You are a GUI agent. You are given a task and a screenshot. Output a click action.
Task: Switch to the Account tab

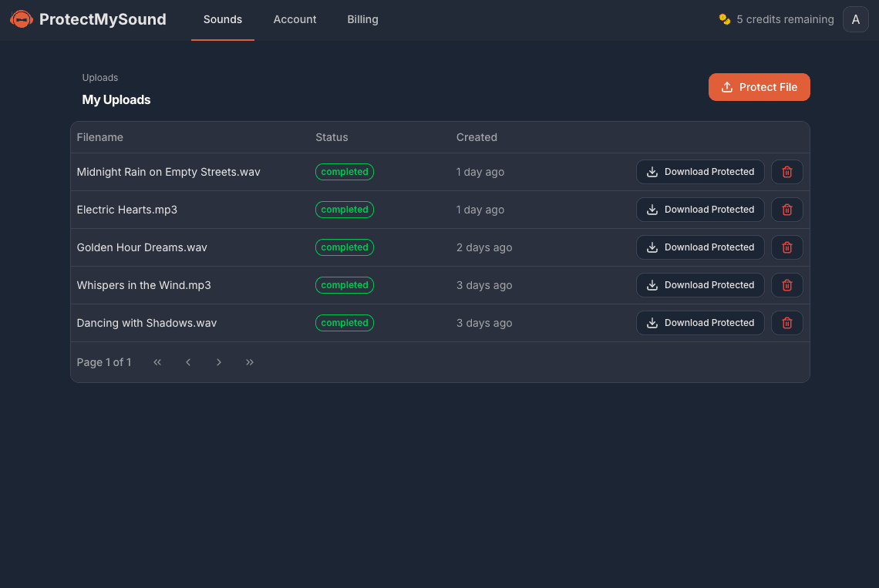[x=295, y=19]
